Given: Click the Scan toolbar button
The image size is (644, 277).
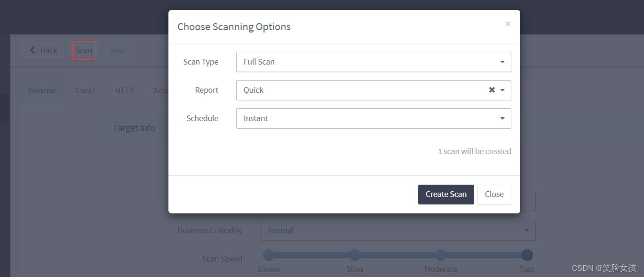Looking at the screenshot, I should [84, 50].
